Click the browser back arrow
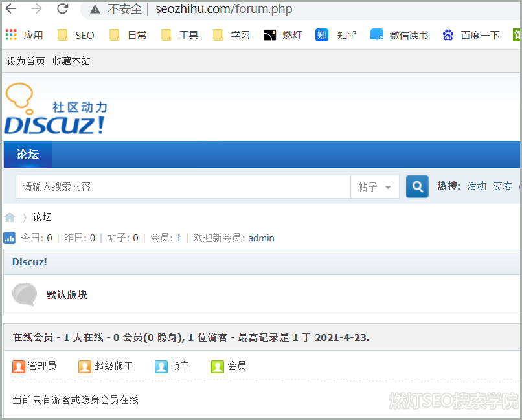Screen dimensions: 522x420 coord(11,8)
